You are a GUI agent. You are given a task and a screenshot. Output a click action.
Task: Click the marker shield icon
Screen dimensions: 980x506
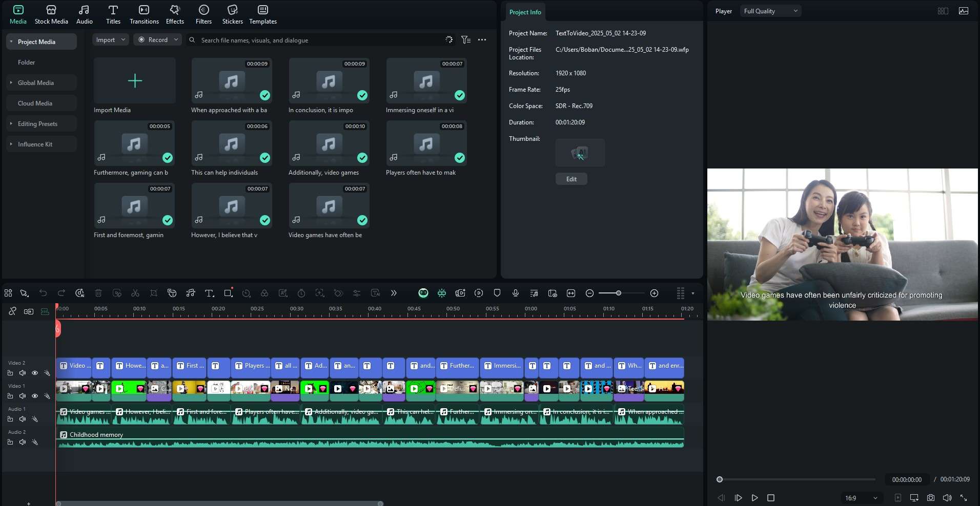(x=497, y=293)
